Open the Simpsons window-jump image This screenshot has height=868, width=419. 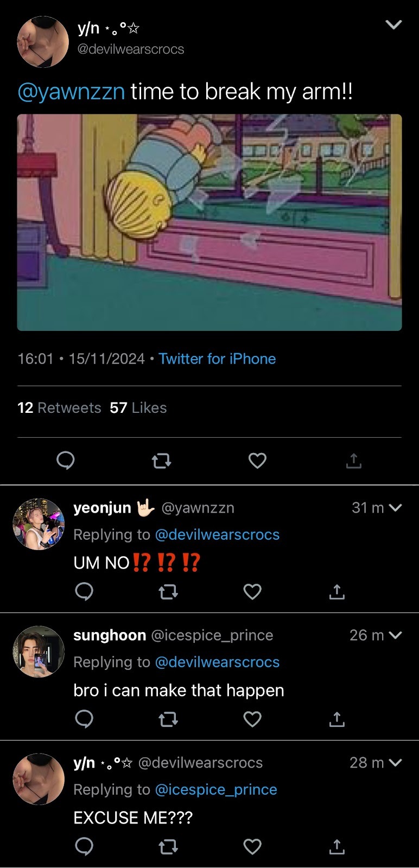click(x=210, y=222)
